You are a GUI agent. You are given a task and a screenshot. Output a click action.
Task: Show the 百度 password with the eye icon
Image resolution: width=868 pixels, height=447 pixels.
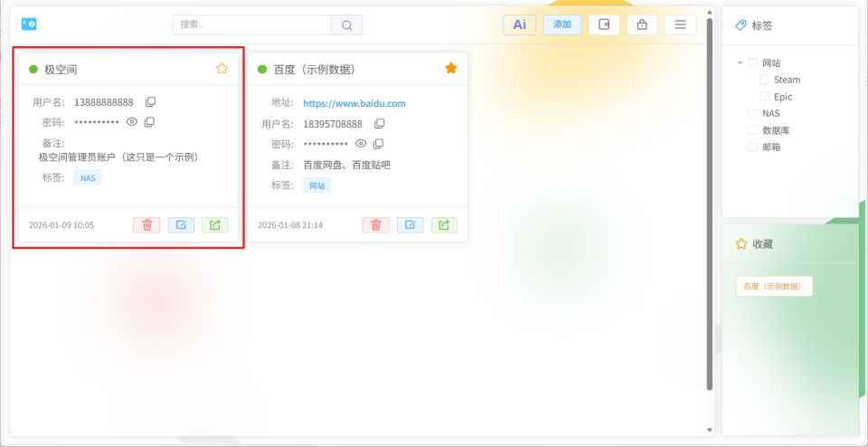click(x=361, y=144)
